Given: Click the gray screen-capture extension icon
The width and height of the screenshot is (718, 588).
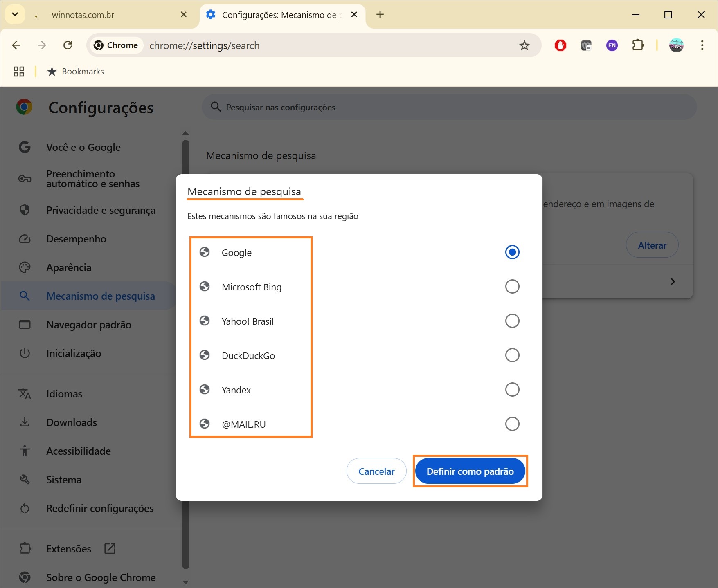Looking at the screenshot, I should pyautogui.click(x=586, y=45).
